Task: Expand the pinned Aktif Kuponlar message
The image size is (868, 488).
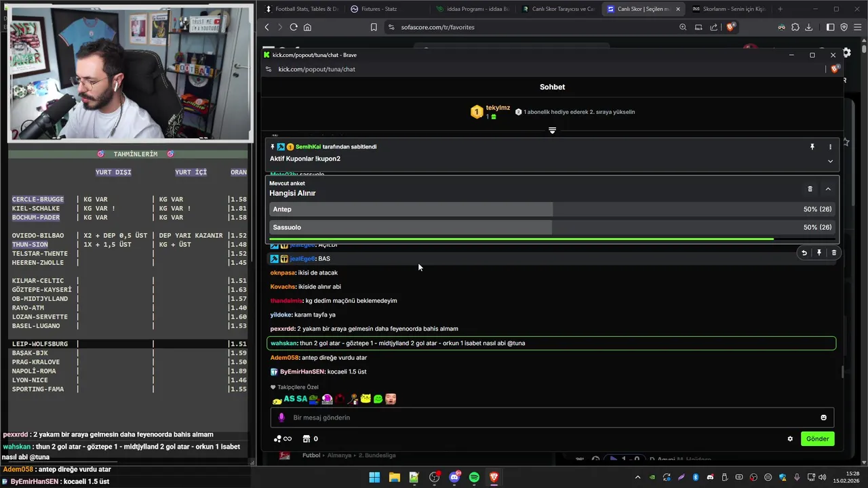Action: click(830, 161)
